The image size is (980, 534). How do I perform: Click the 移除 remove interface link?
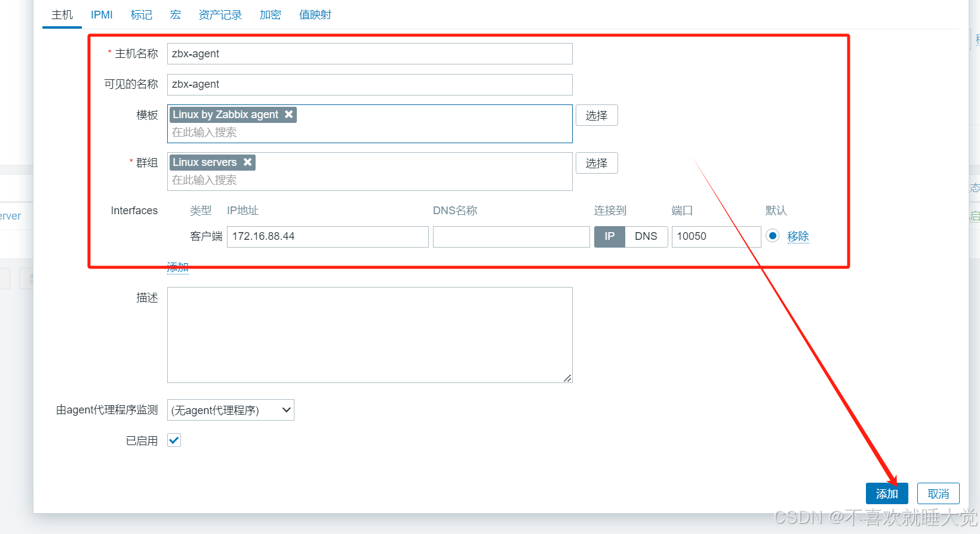click(x=798, y=236)
